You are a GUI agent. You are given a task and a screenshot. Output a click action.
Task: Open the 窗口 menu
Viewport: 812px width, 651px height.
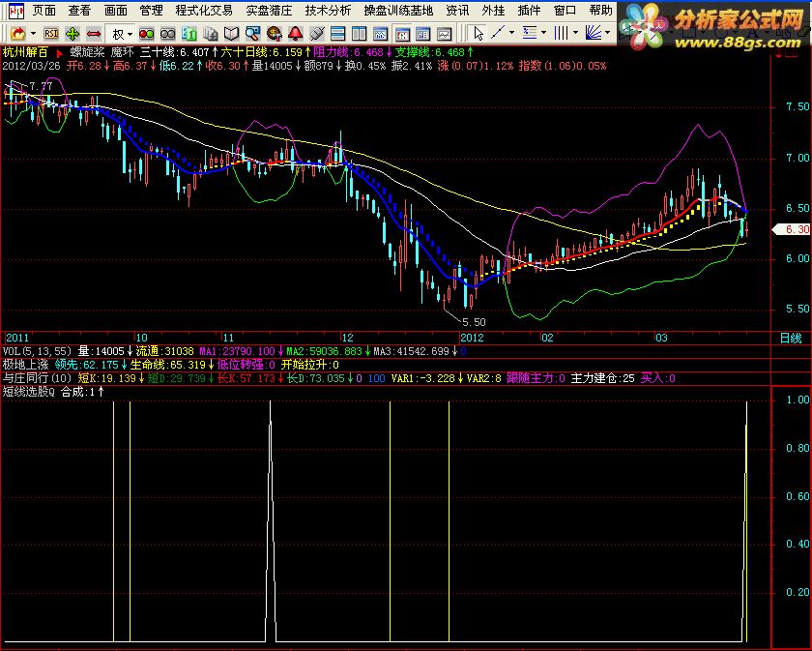tap(565, 11)
